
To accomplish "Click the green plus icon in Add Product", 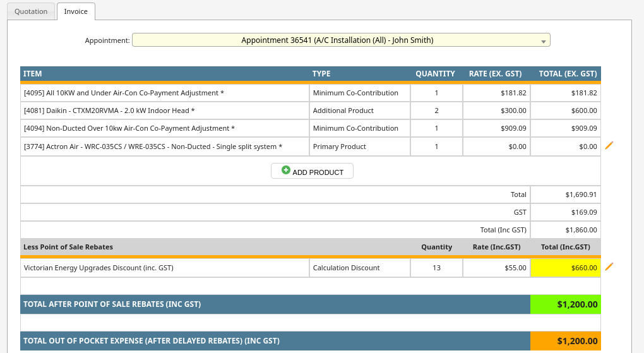I will click(x=286, y=171).
